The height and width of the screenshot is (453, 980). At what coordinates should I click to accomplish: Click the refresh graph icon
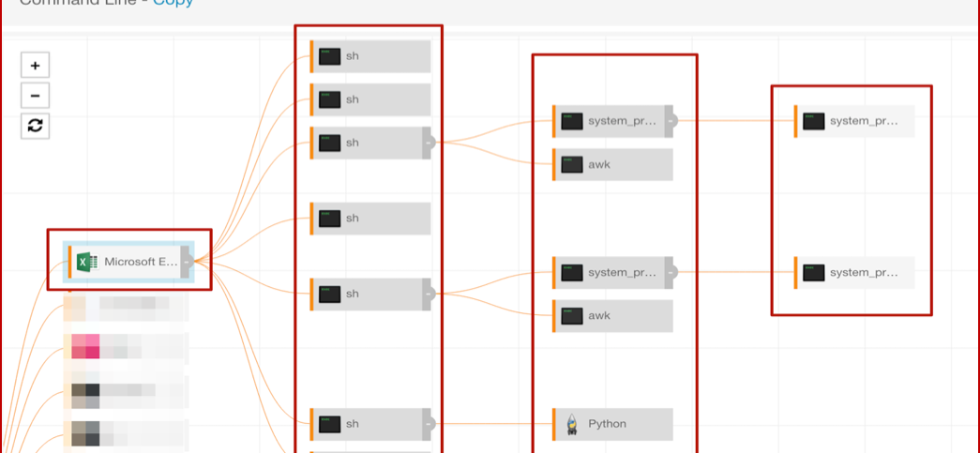tap(35, 126)
